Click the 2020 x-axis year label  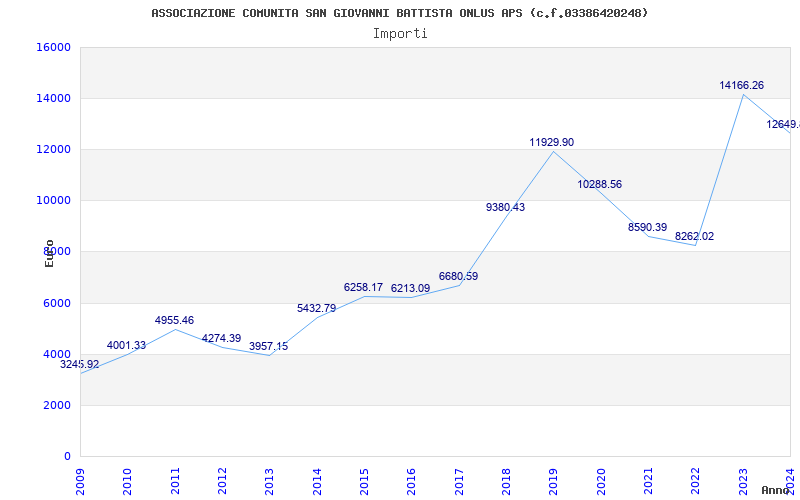(601, 482)
